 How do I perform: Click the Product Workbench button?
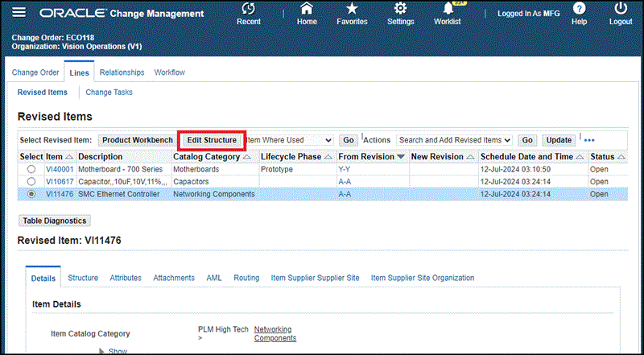pyautogui.click(x=138, y=140)
